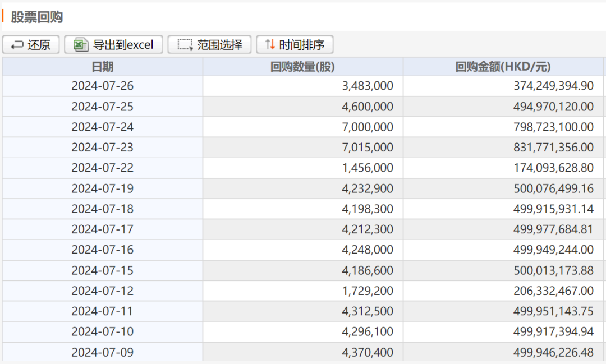Select the date cell 2024-07-25

(x=103, y=106)
